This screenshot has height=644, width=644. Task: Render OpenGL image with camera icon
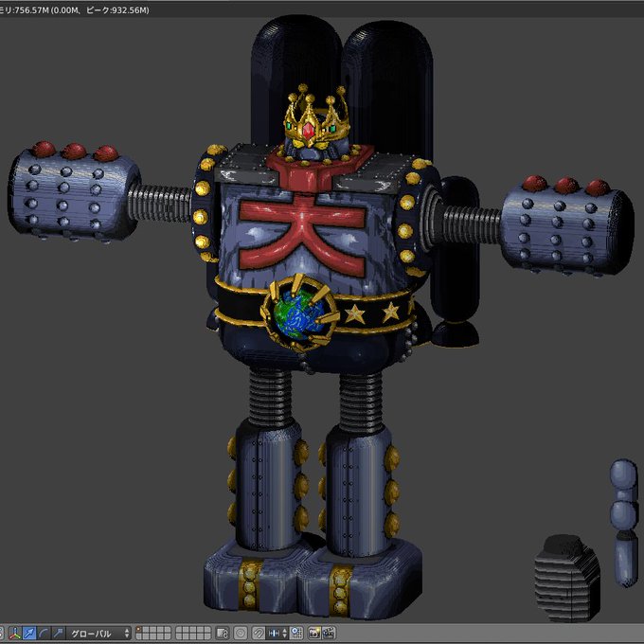pos(314,633)
